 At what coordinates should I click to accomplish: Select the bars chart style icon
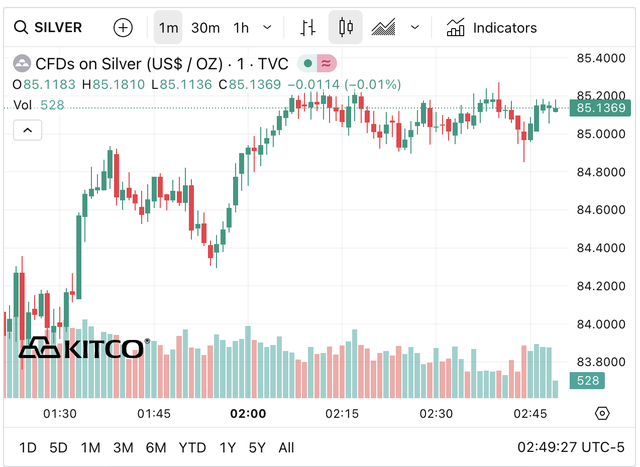click(x=308, y=27)
